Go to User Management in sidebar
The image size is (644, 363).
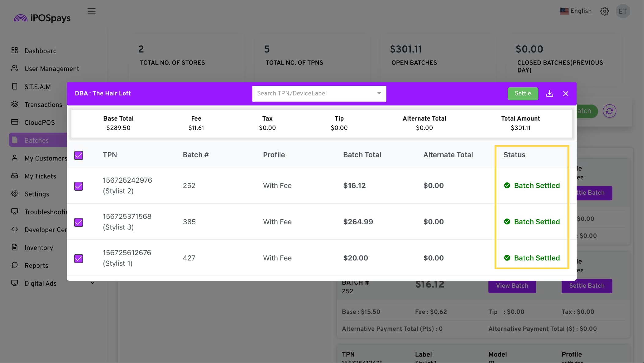point(51,69)
